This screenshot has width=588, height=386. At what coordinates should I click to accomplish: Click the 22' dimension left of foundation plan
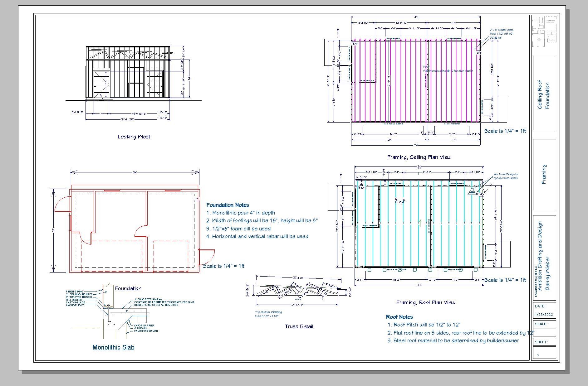click(x=54, y=230)
